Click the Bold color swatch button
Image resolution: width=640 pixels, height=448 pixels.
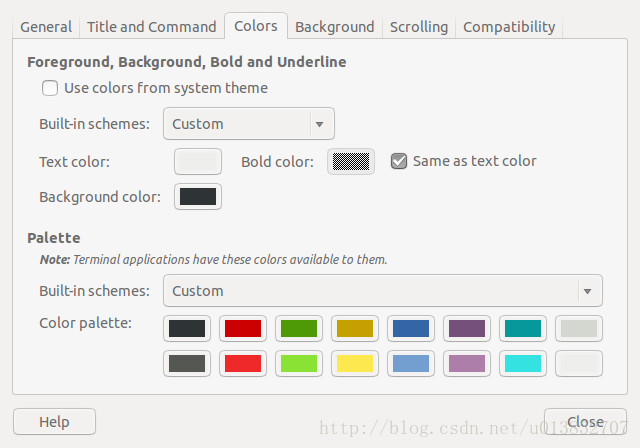[351, 161]
